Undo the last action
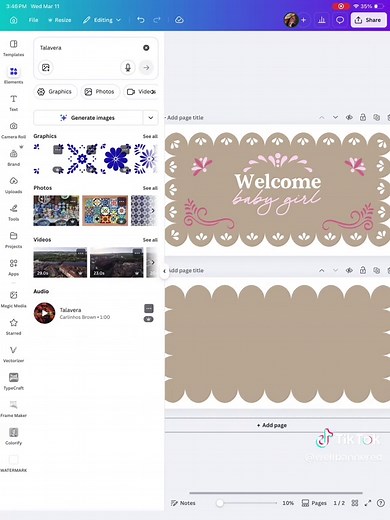Viewport: 390px width, 520px height. (x=141, y=20)
